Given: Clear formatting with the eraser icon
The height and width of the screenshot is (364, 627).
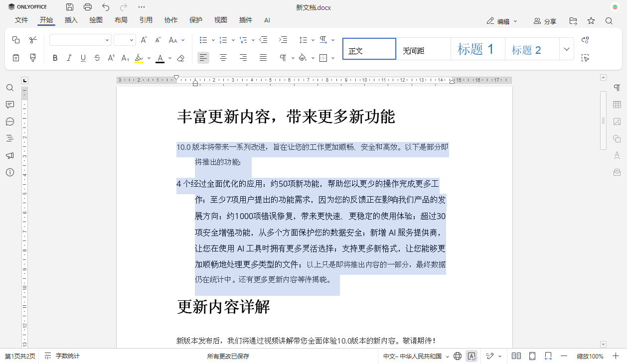Looking at the screenshot, I should click(181, 58).
